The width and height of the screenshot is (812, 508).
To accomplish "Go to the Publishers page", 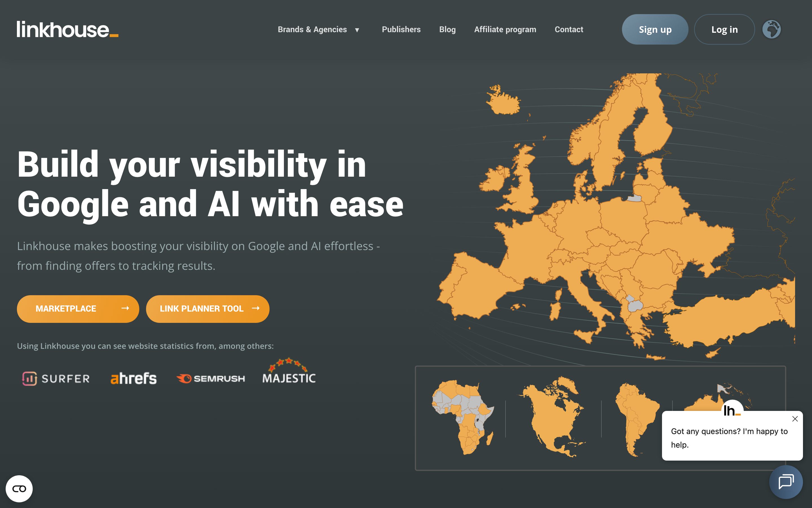I will click(x=401, y=30).
